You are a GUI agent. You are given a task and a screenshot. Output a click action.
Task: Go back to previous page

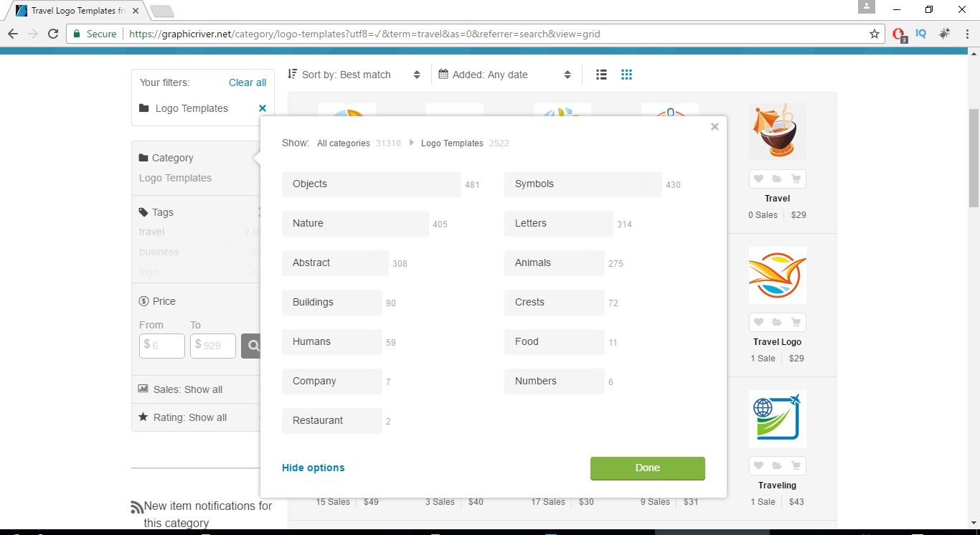point(13,34)
